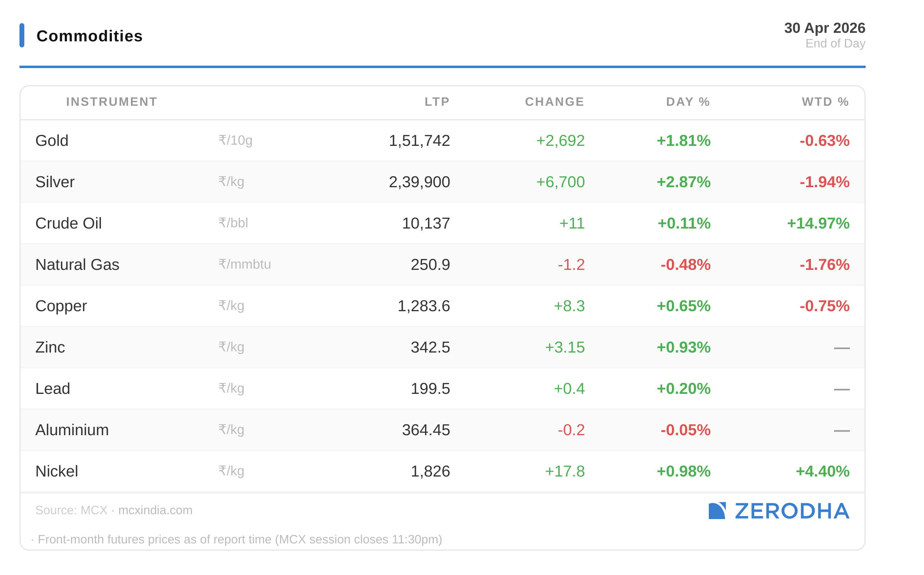
Task: Sort by the LTP column header
Action: 437,102
